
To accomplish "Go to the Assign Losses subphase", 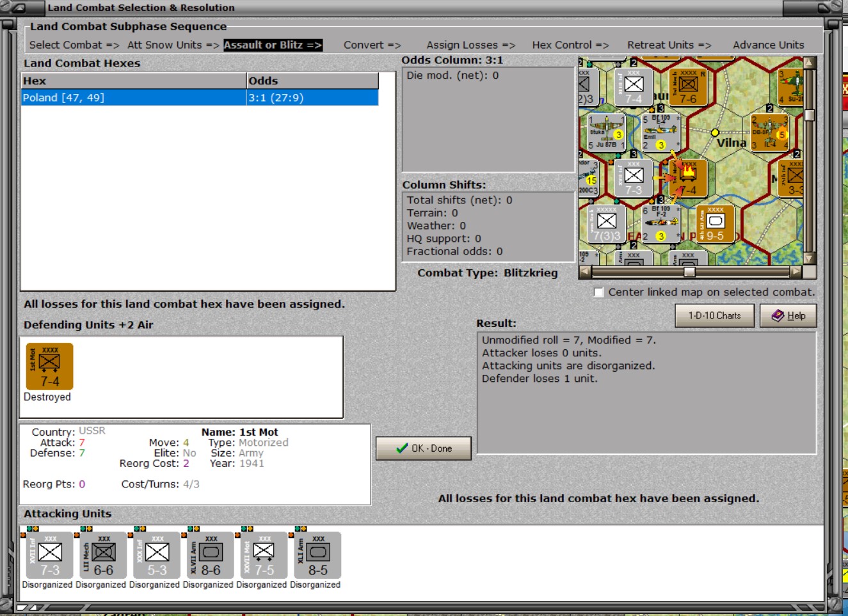I will click(471, 45).
